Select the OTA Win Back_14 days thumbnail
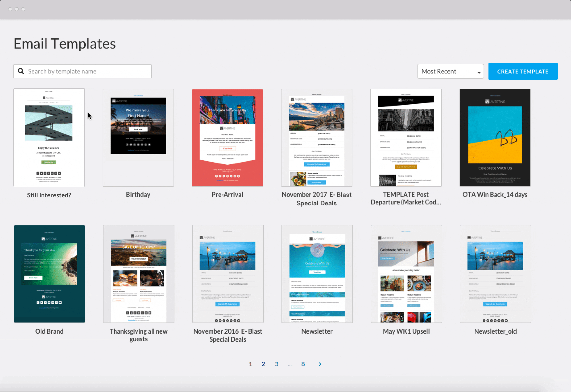The height and width of the screenshot is (392, 571). pyautogui.click(x=495, y=138)
